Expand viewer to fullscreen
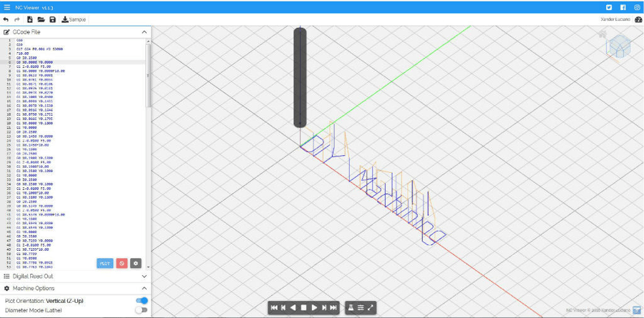644x318 pixels. pyautogui.click(x=370, y=308)
